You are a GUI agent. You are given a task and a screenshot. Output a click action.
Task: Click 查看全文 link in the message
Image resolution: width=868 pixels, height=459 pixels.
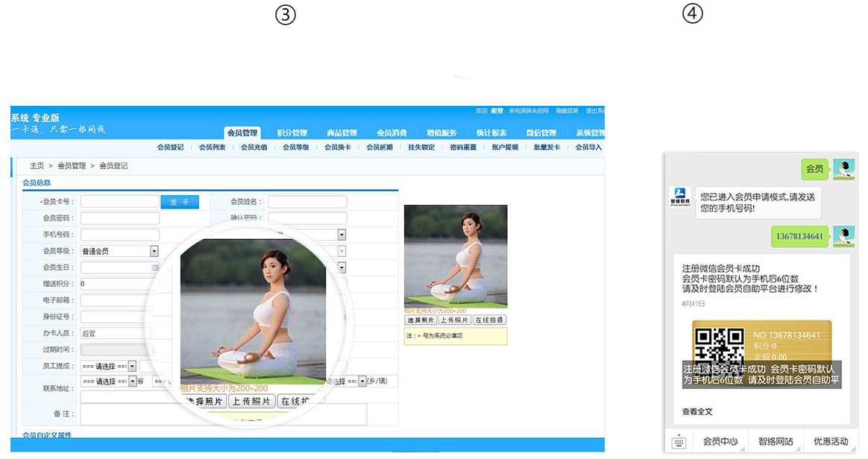point(697,411)
